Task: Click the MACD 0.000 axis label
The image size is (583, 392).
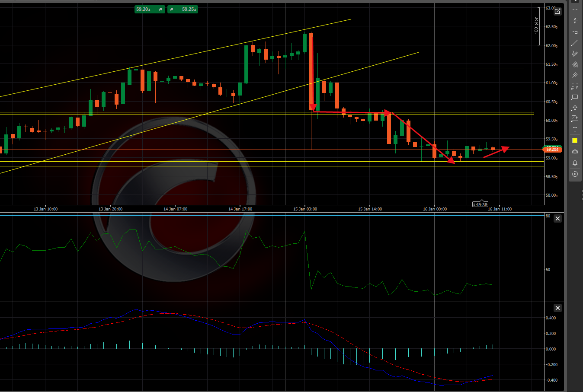Action: pos(551,349)
